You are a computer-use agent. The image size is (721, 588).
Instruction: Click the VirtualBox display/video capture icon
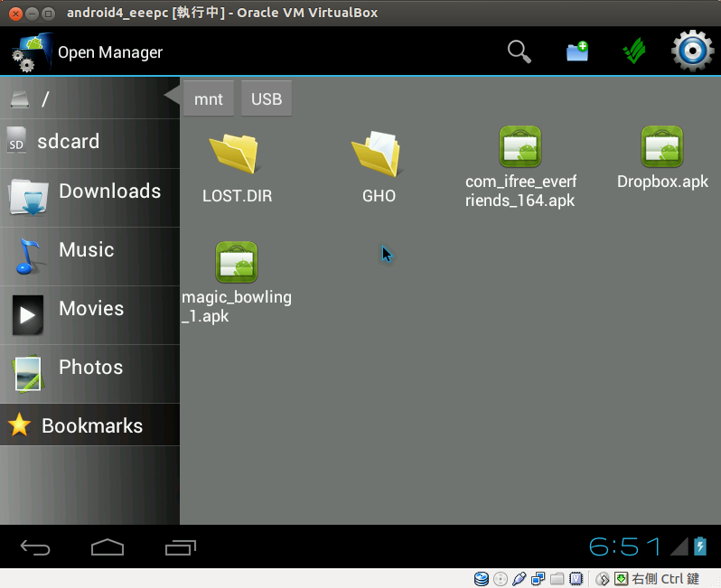(576, 579)
